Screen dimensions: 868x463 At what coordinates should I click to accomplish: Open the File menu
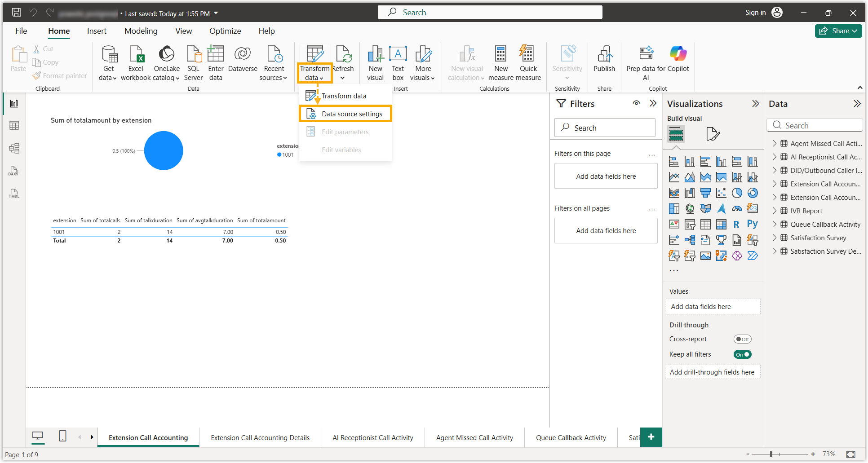coord(21,31)
